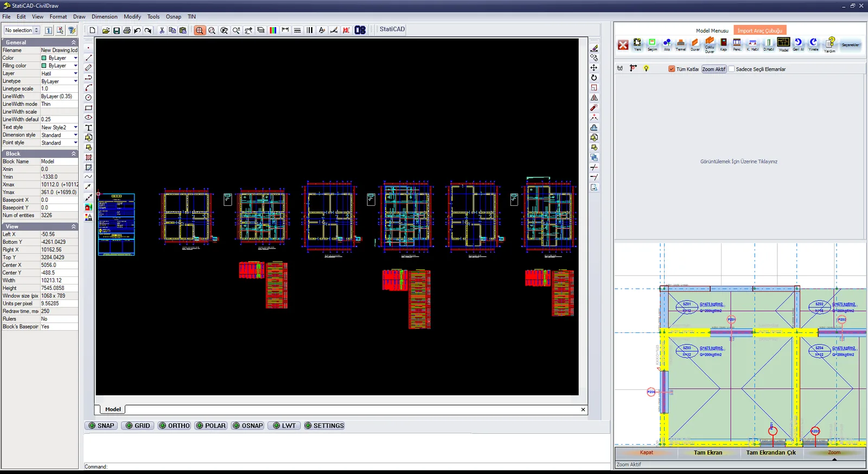
Task: Open the Text style dropdown
Action: pyautogui.click(x=75, y=127)
